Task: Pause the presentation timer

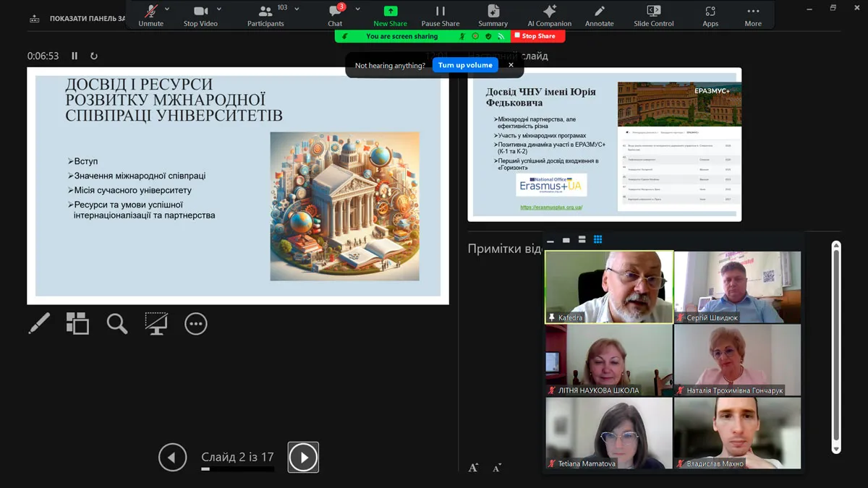Action: [75, 56]
